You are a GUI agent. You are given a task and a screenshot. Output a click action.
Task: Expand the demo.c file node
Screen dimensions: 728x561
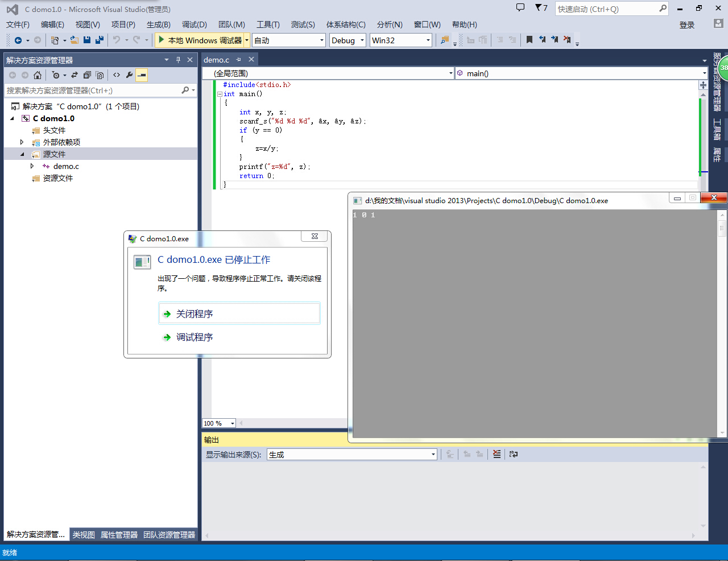(x=32, y=166)
